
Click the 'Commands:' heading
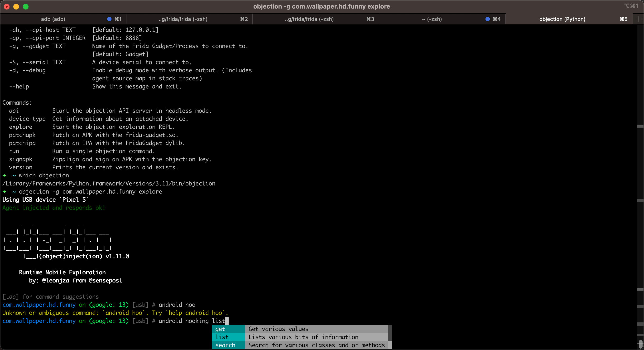coord(17,102)
